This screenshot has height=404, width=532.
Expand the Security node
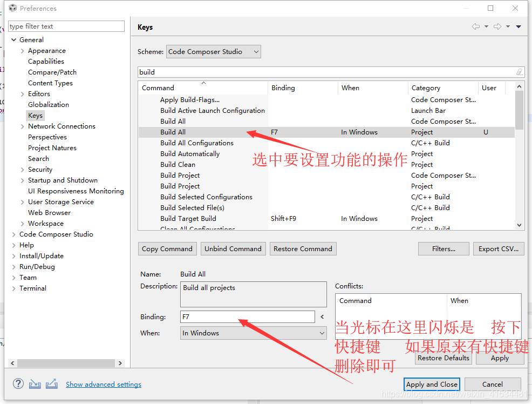23,170
